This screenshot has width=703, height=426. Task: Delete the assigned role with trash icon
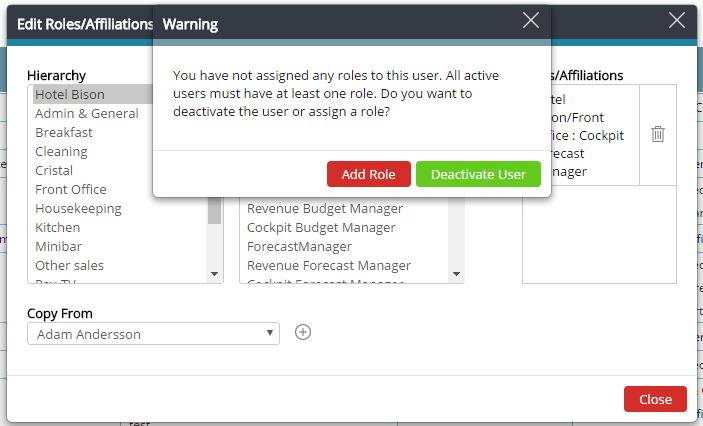[658, 134]
